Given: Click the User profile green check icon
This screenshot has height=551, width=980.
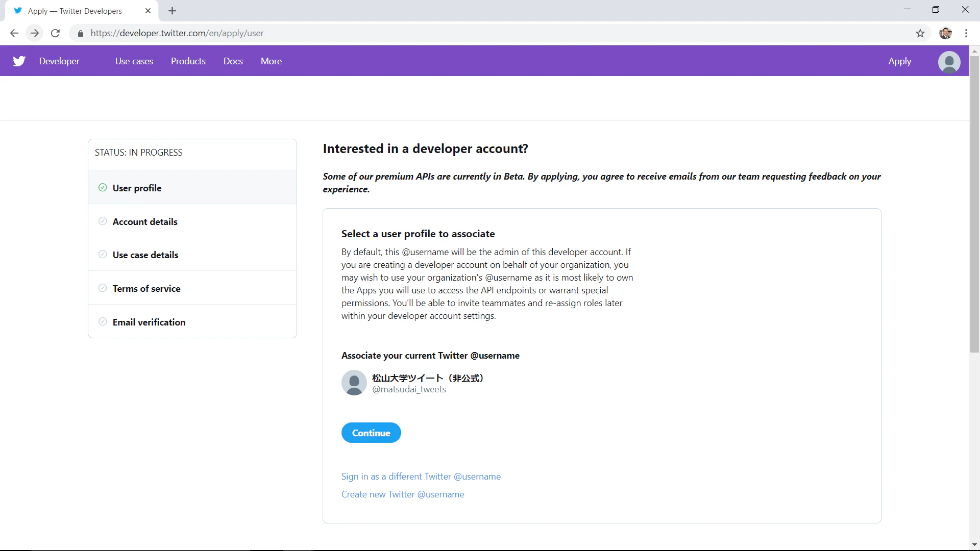Looking at the screenshot, I should 103,187.
